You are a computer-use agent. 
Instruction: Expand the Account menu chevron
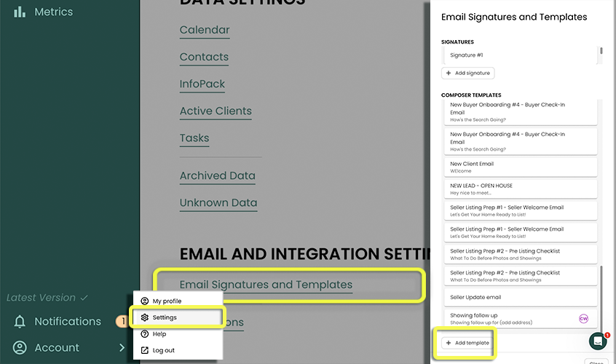pos(122,348)
